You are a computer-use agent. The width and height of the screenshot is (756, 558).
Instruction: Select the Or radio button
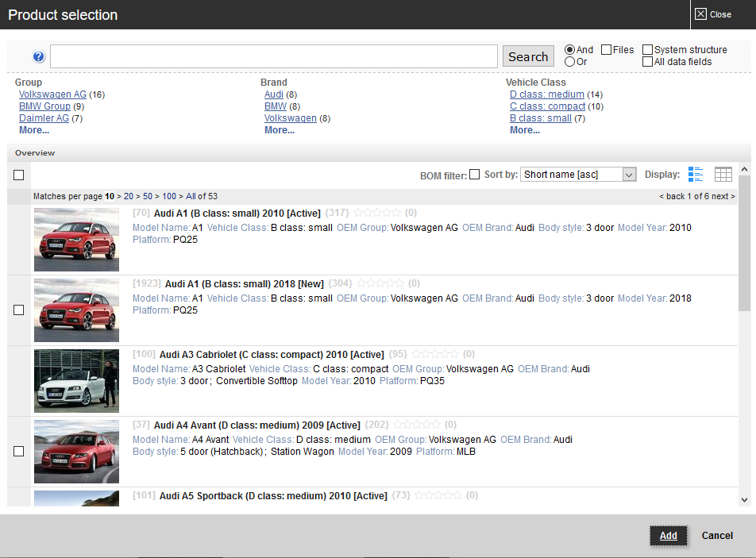[569, 62]
